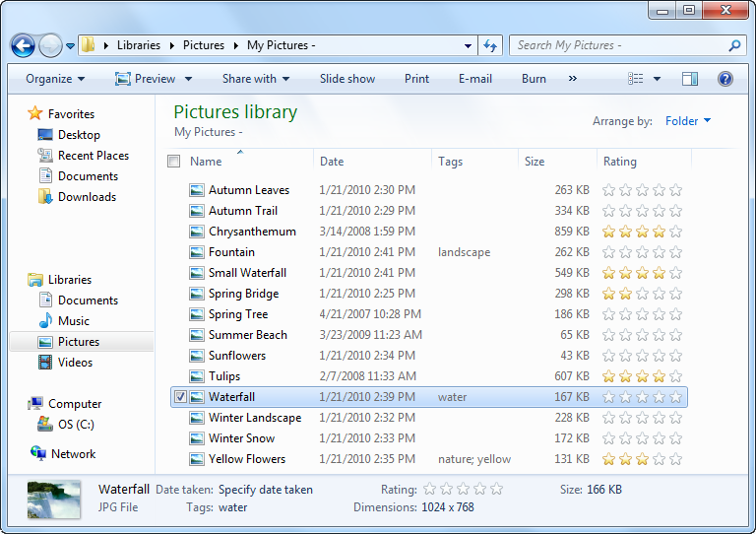Open the Arrange by Folder dropdown
Image resolution: width=756 pixels, height=534 pixels.
[688, 121]
